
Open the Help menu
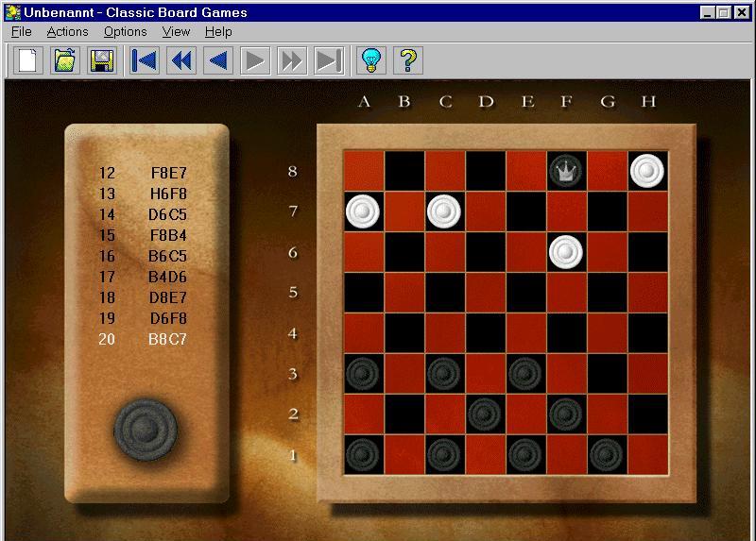click(x=218, y=31)
